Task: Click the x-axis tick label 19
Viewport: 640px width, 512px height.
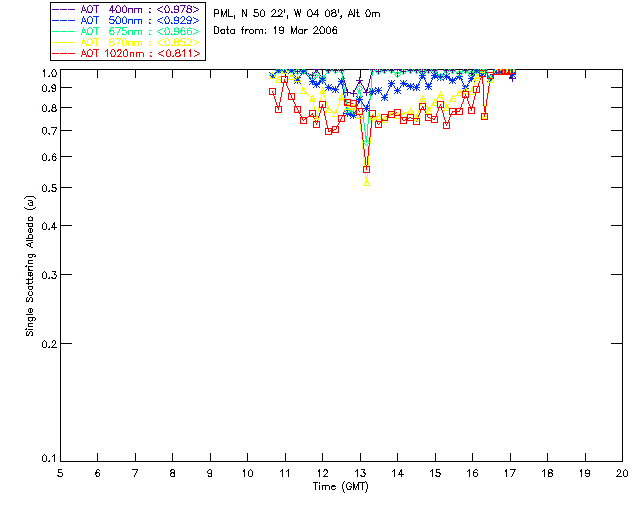Action: (585, 473)
